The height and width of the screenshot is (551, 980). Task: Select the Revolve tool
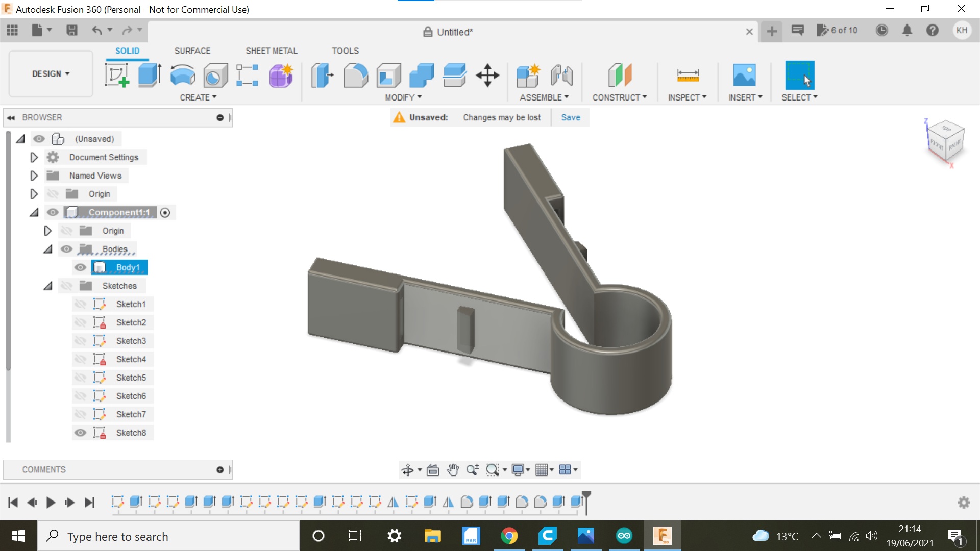182,75
